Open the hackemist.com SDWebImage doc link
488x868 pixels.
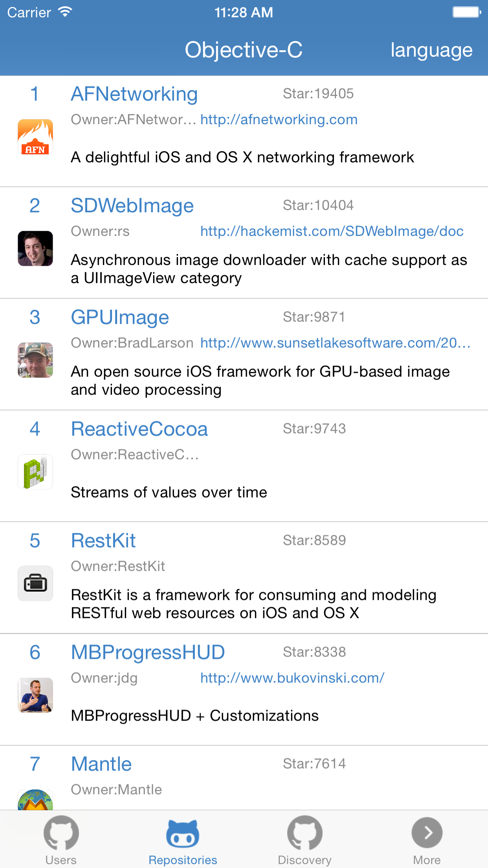click(x=332, y=231)
